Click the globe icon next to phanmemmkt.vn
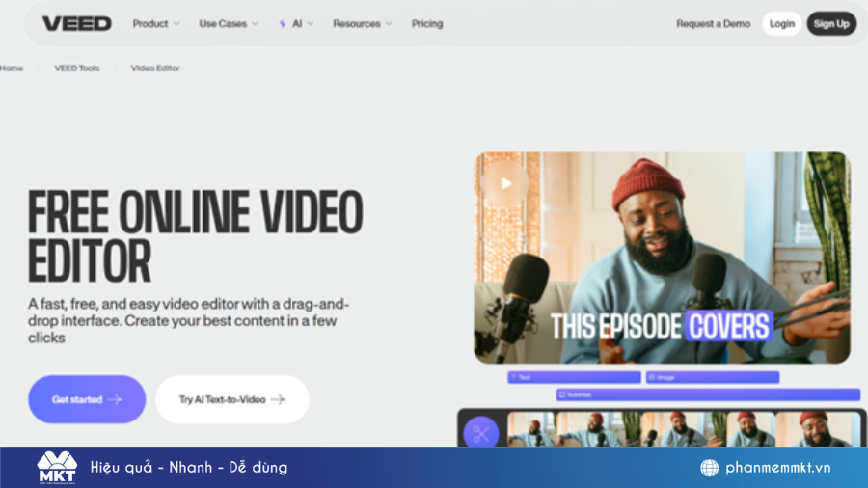Viewport: 868px width, 488px height. [709, 468]
